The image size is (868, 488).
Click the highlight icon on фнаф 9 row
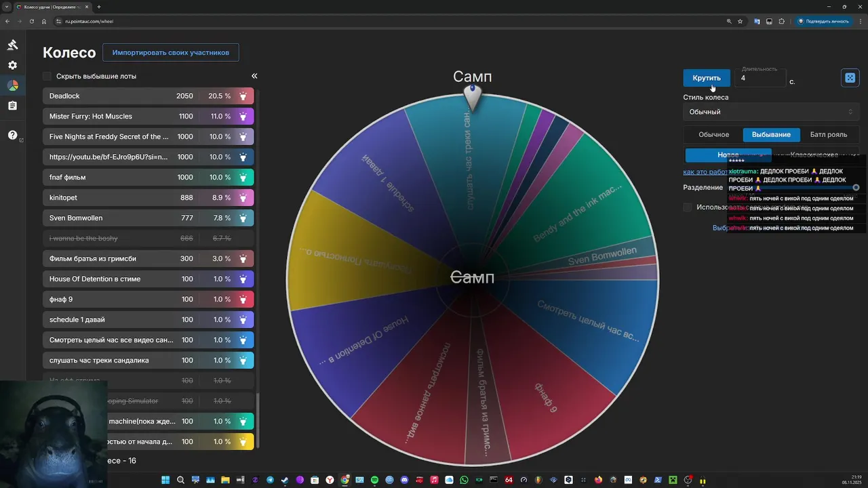[x=243, y=300]
